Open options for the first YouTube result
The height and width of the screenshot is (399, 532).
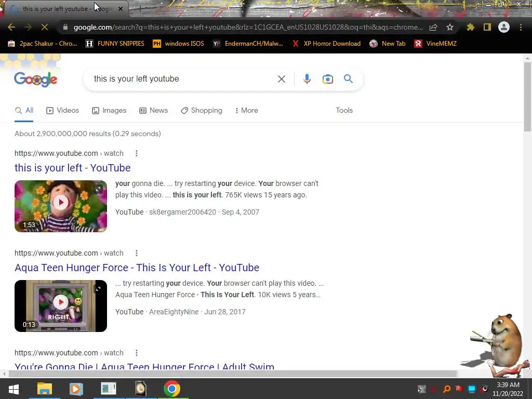(x=137, y=153)
